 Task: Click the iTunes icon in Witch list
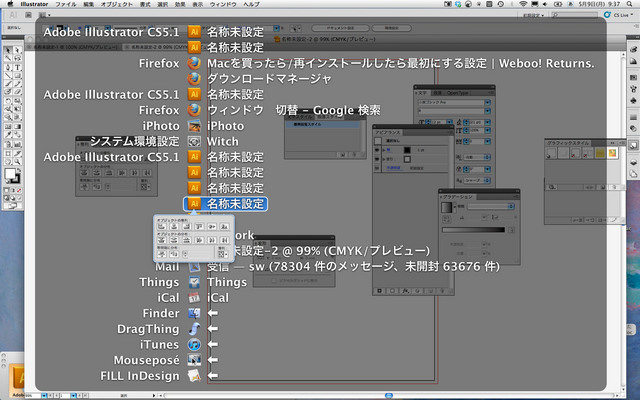tap(194, 344)
